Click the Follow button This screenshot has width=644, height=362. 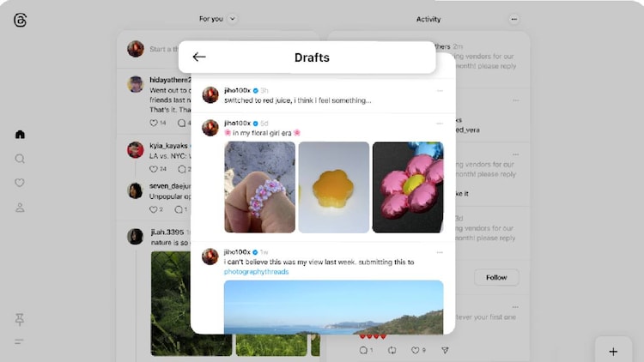coord(496,277)
